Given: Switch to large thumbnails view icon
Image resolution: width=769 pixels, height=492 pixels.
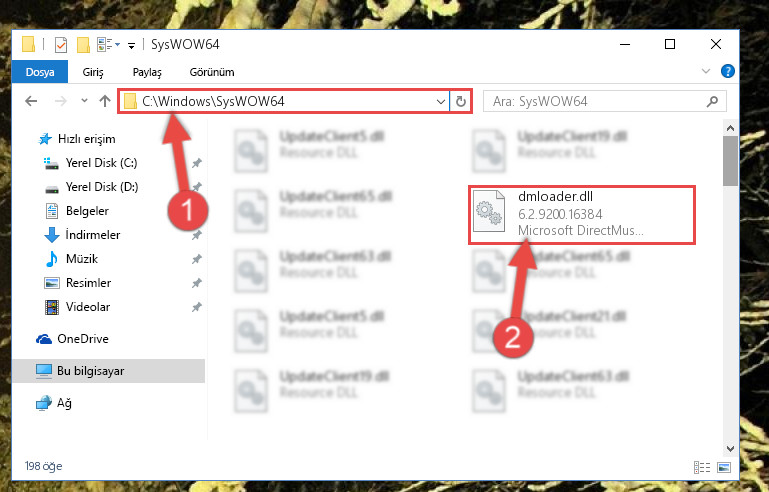Looking at the screenshot, I should click(724, 467).
